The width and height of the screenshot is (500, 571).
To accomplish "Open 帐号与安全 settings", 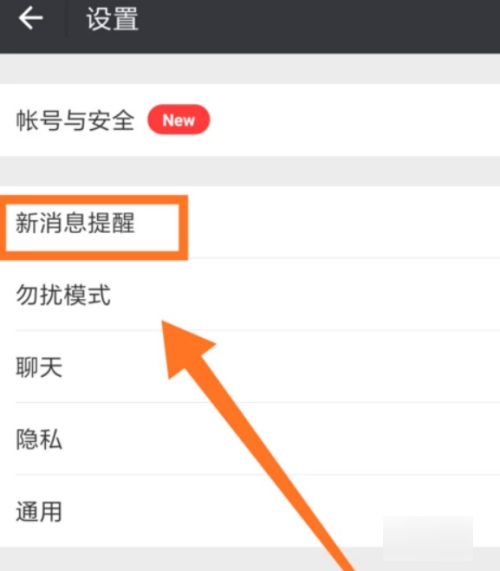I will point(250,120).
